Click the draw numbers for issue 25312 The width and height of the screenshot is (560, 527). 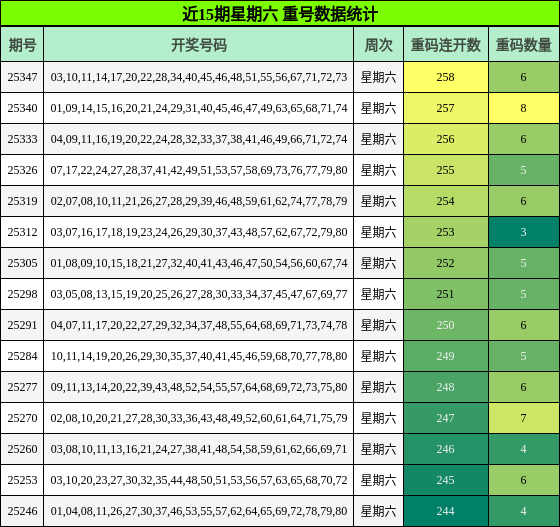tap(199, 232)
